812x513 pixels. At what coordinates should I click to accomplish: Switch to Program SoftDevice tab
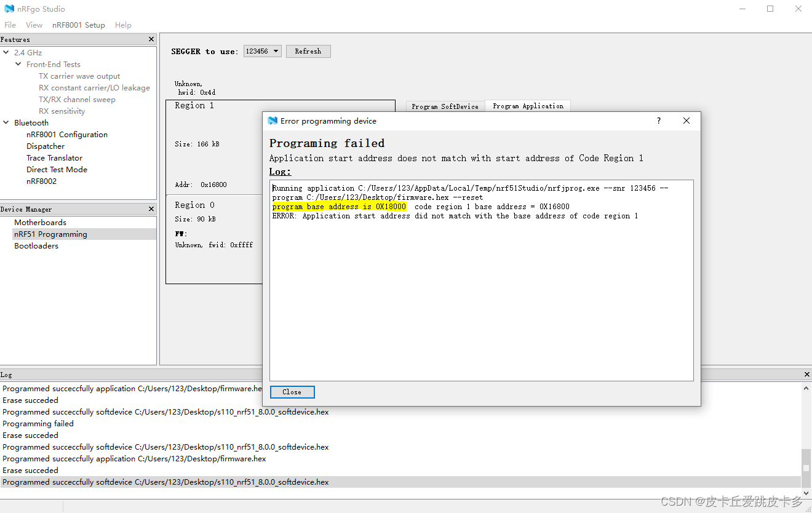pyautogui.click(x=445, y=106)
